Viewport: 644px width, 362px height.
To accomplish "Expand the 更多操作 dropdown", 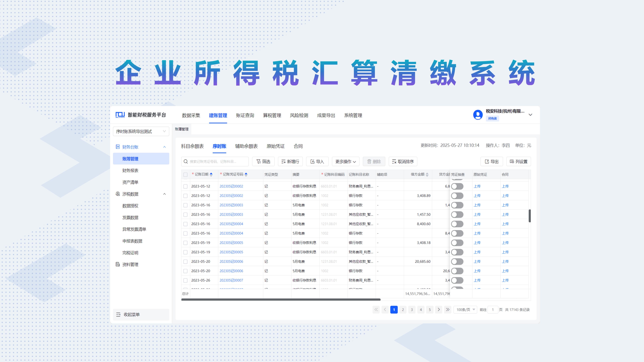I will (x=346, y=162).
